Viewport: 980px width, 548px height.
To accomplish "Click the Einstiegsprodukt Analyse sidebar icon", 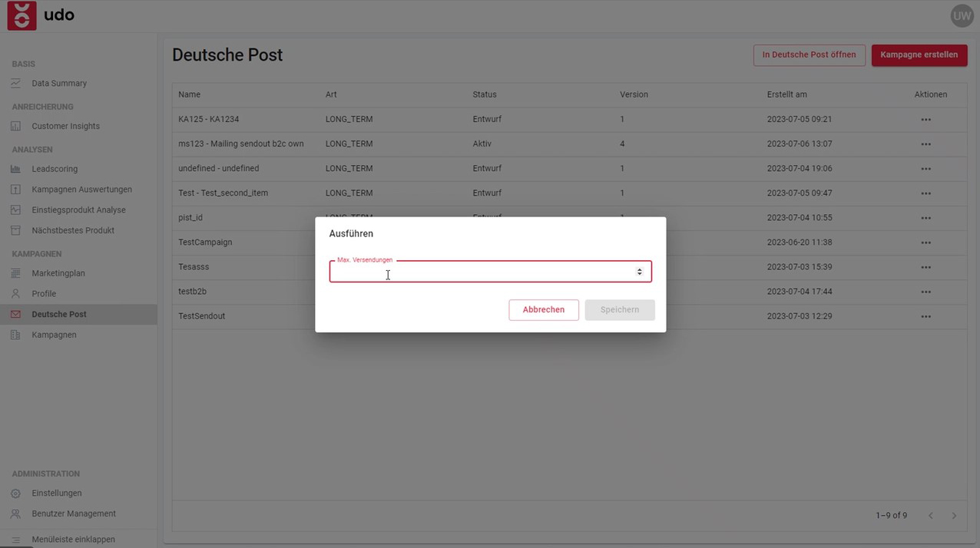I will pyautogui.click(x=15, y=210).
